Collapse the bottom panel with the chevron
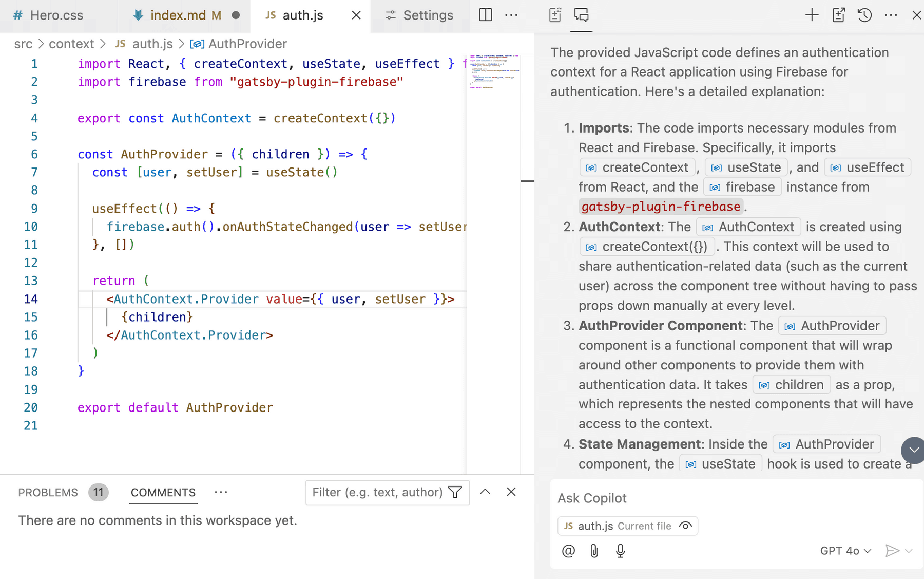The width and height of the screenshot is (924, 579). coord(485,492)
